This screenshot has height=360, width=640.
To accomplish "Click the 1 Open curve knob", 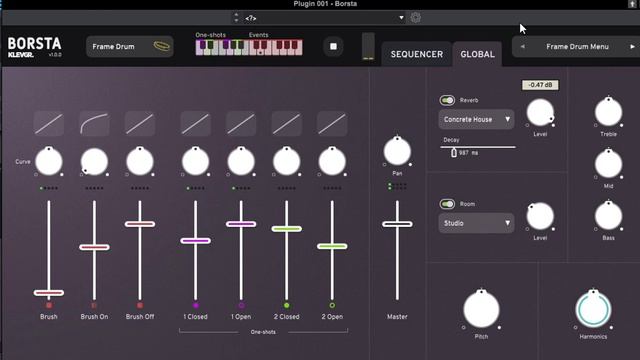I will click(241, 162).
